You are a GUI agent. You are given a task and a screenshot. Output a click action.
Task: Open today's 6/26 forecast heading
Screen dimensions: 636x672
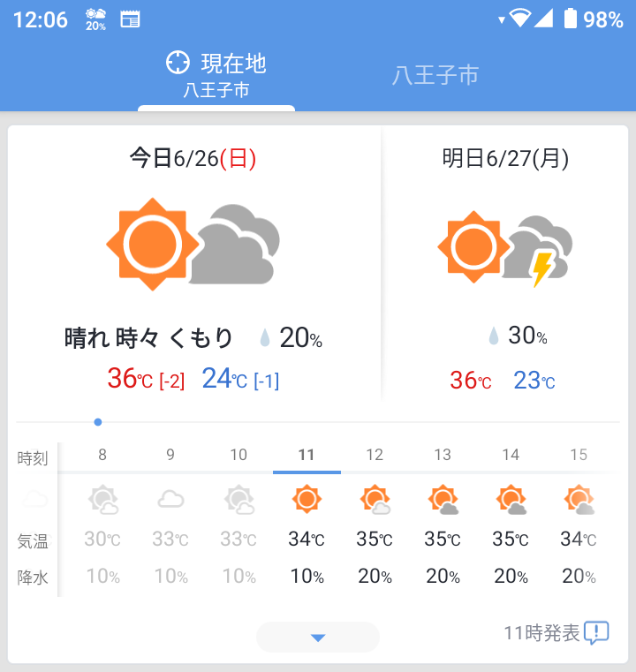click(193, 158)
